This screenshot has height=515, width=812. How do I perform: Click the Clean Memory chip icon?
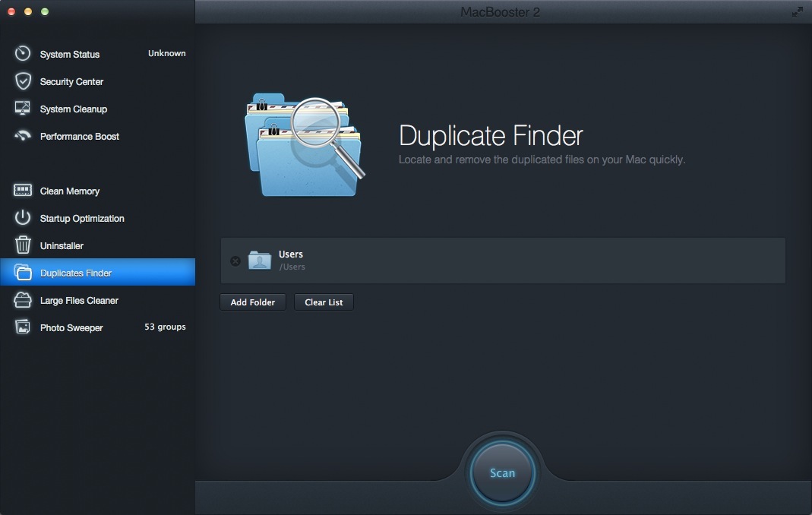[x=22, y=190]
